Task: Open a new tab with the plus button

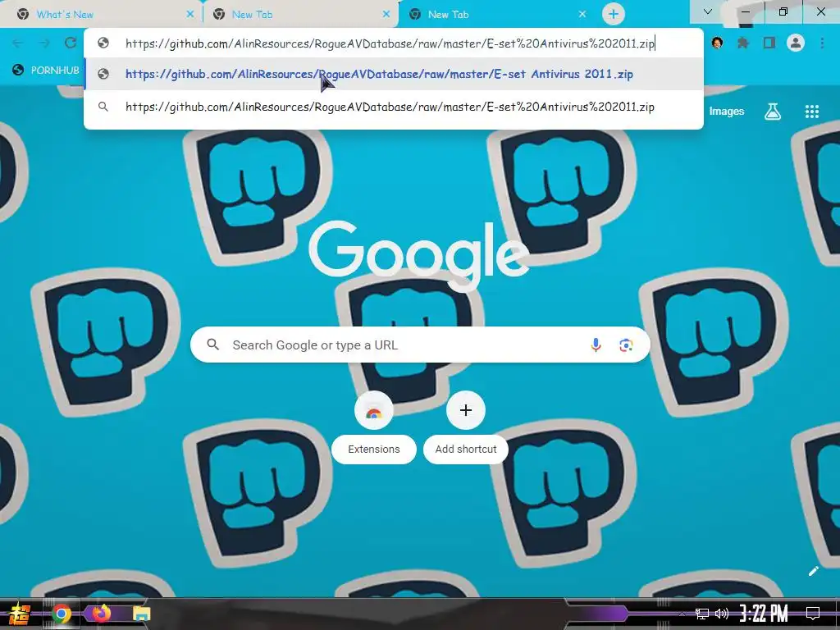Action: click(614, 14)
